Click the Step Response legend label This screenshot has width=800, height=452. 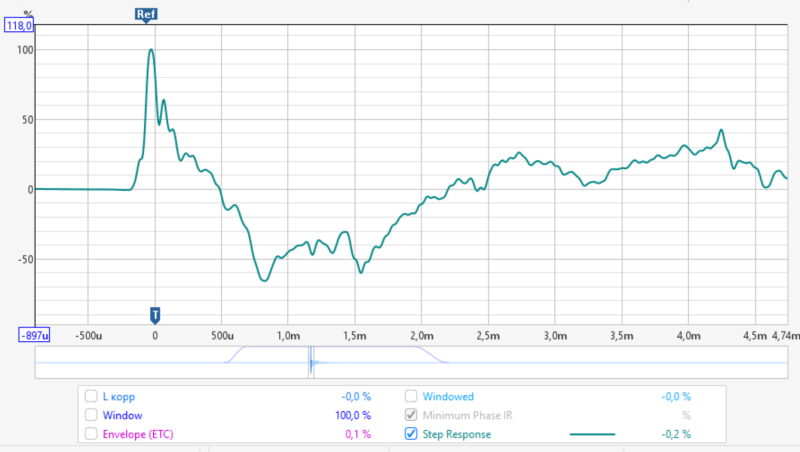(456, 434)
